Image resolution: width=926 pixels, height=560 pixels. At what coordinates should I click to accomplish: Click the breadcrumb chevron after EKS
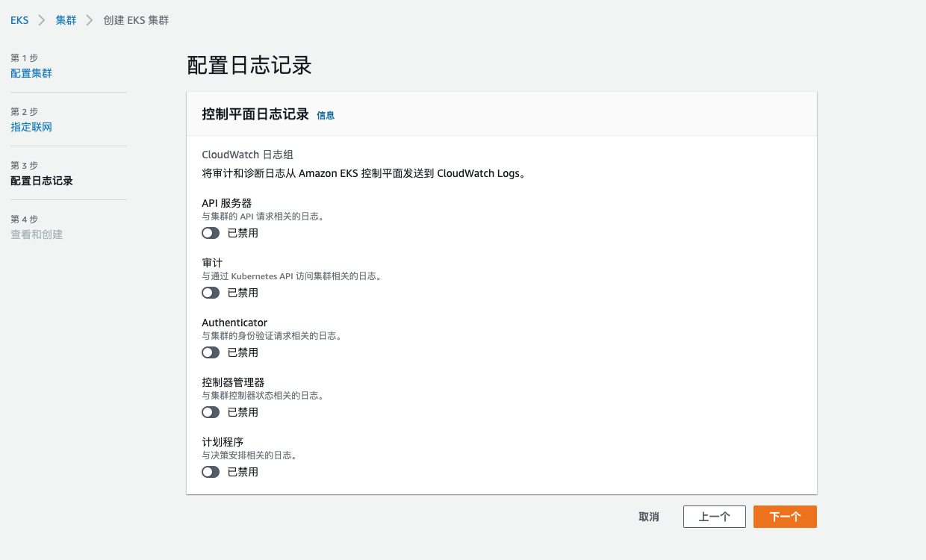point(42,20)
